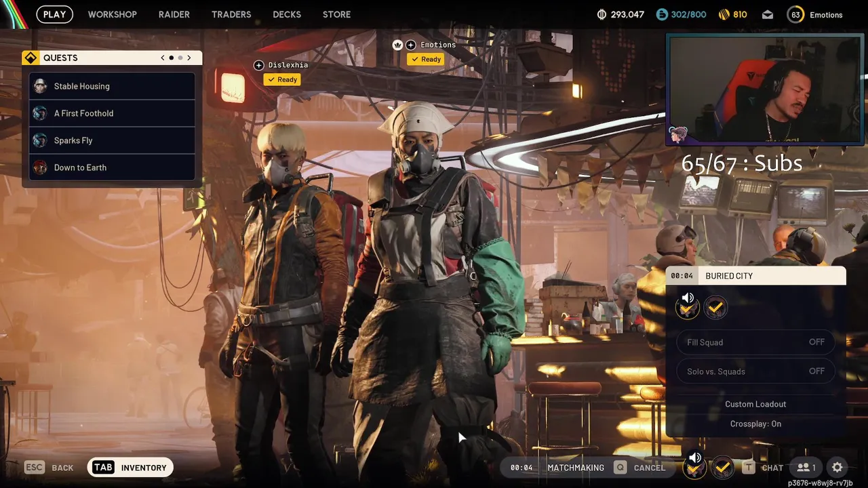This screenshot has height=488, width=868.
Task: Select the second quests page dot
Action: click(x=180, y=58)
